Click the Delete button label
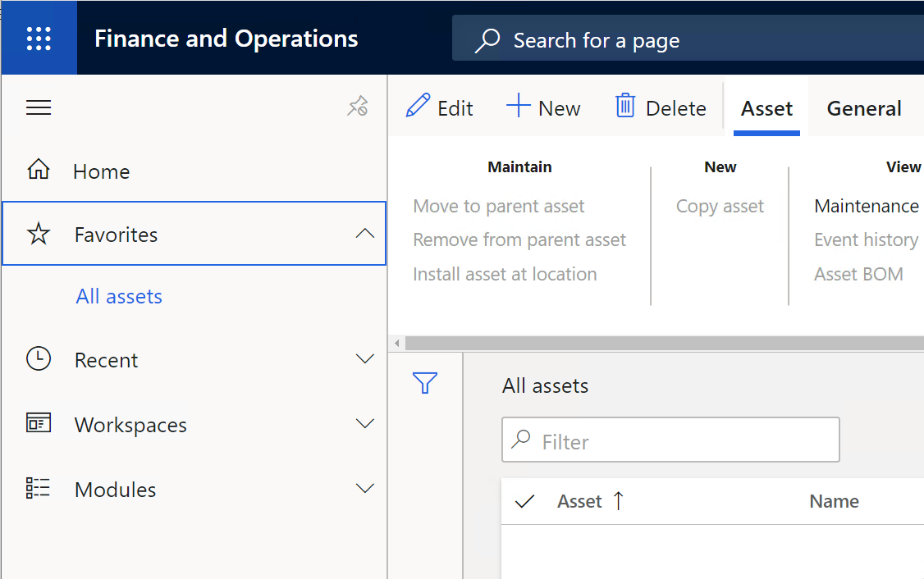The width and height of the screenshot is (924, 579). pos(676,108)
